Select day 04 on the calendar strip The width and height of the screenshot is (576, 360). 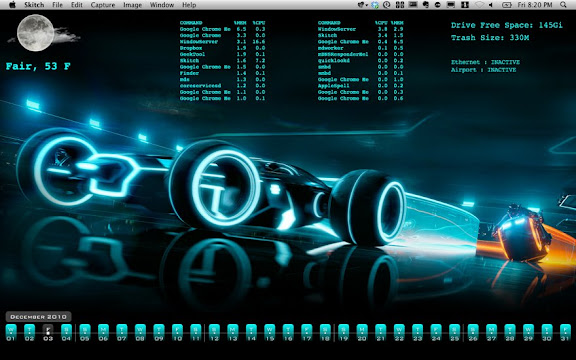(66, 333)
